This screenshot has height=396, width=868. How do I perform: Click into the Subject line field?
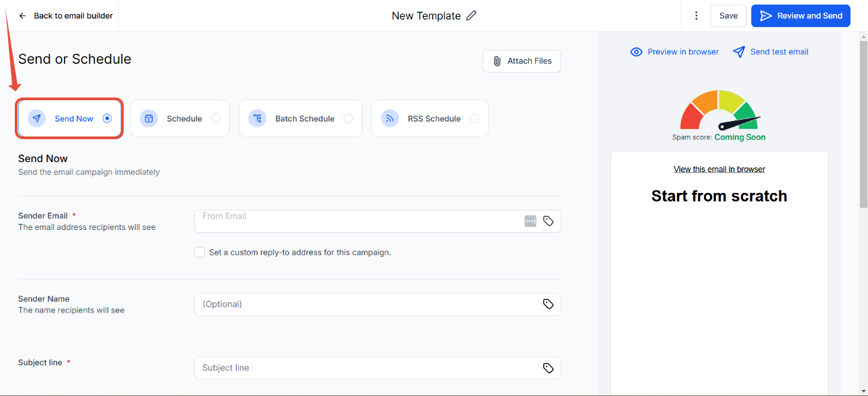pos(377,368)
